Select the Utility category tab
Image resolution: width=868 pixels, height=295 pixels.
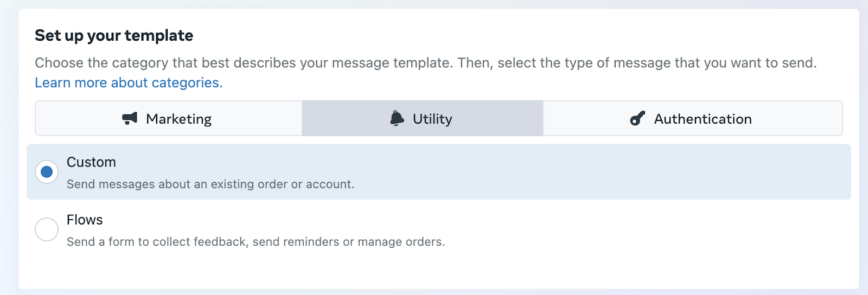423,118
